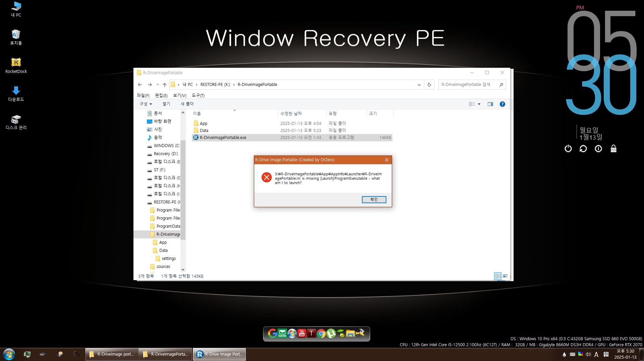Click the volume speaker tray icon
The width and height of the screenshot is (644, 361).
pos(588,354)
